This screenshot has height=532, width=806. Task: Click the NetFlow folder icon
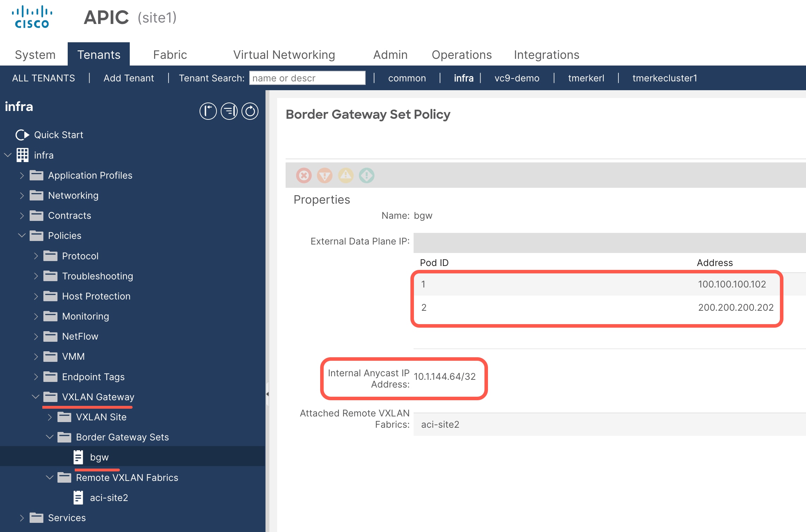coord(50,336)
